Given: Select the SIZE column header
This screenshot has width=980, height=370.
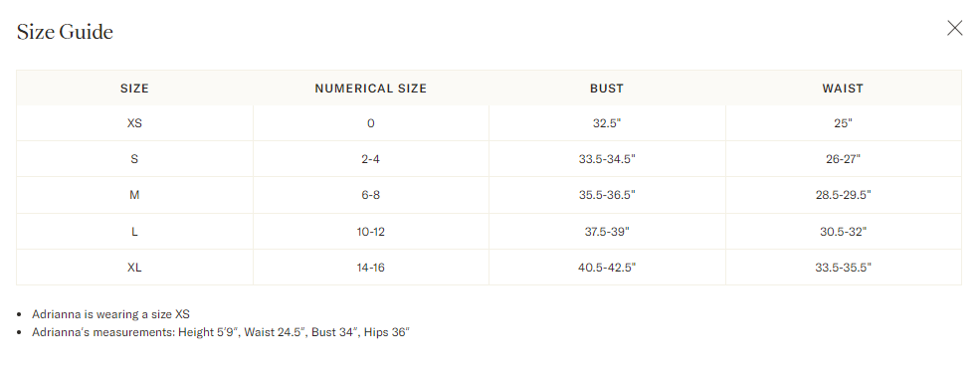Looking at the screenshot, I should [134, 89].
